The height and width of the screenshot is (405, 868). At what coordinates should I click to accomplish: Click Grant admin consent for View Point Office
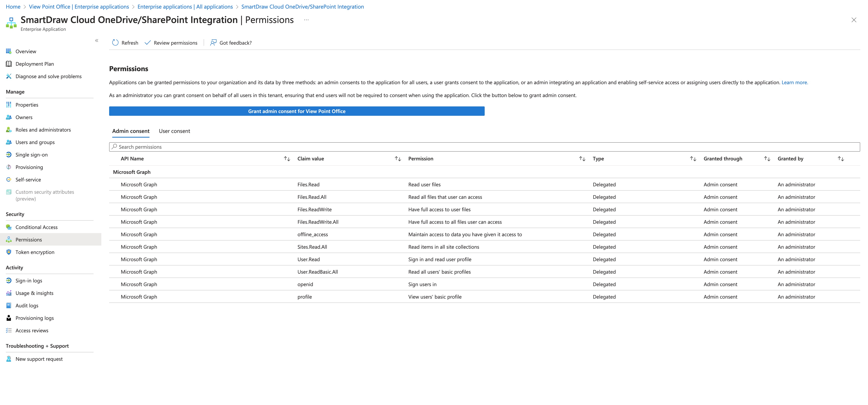click(297, 111)
